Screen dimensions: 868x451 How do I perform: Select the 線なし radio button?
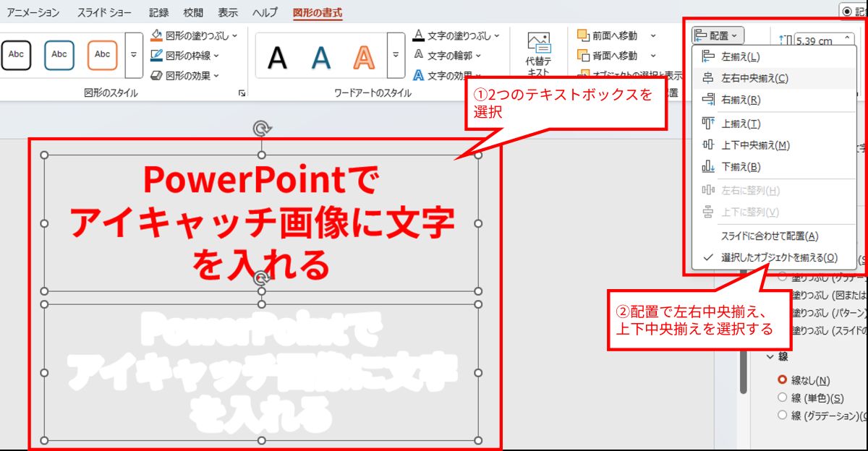pos(782,380)
